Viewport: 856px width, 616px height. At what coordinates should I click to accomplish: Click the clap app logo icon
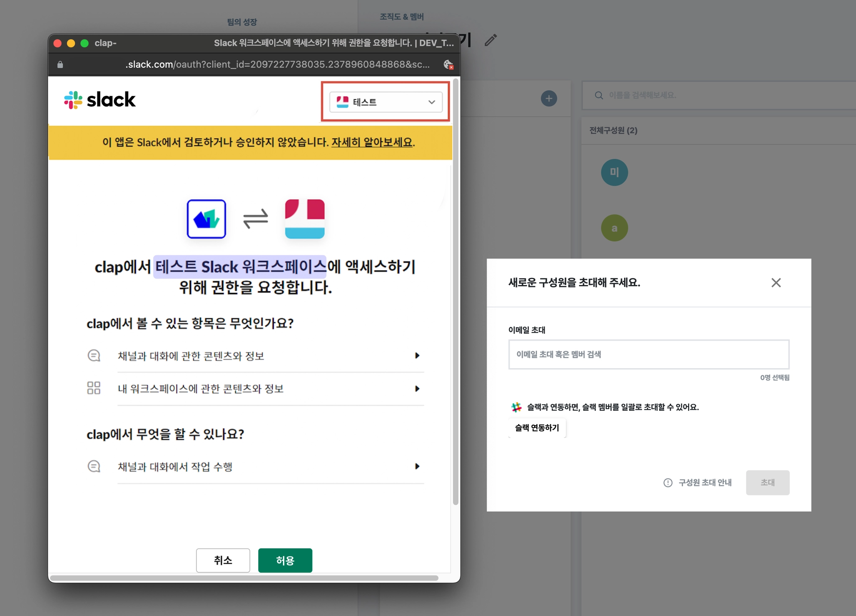(206, 219)
